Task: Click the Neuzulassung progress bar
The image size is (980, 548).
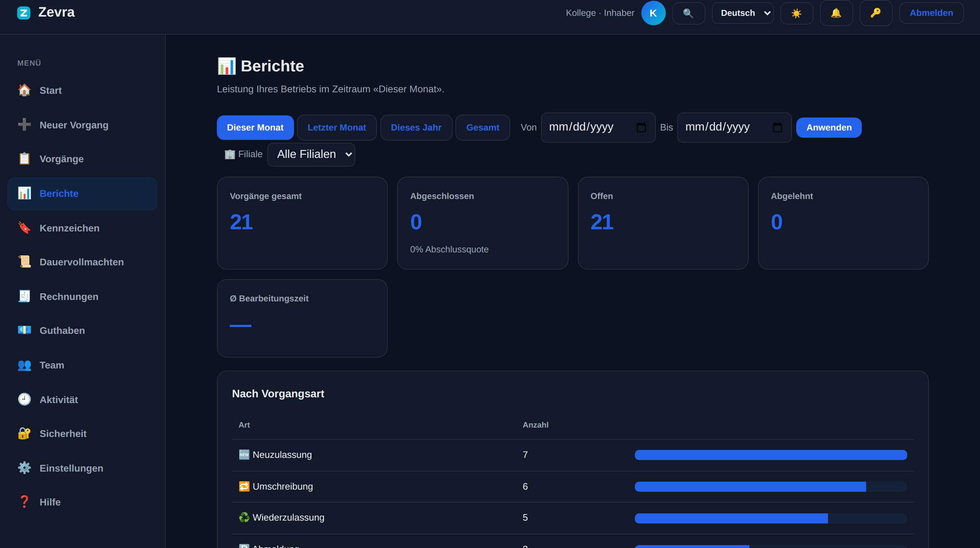Action: point(771,455)
